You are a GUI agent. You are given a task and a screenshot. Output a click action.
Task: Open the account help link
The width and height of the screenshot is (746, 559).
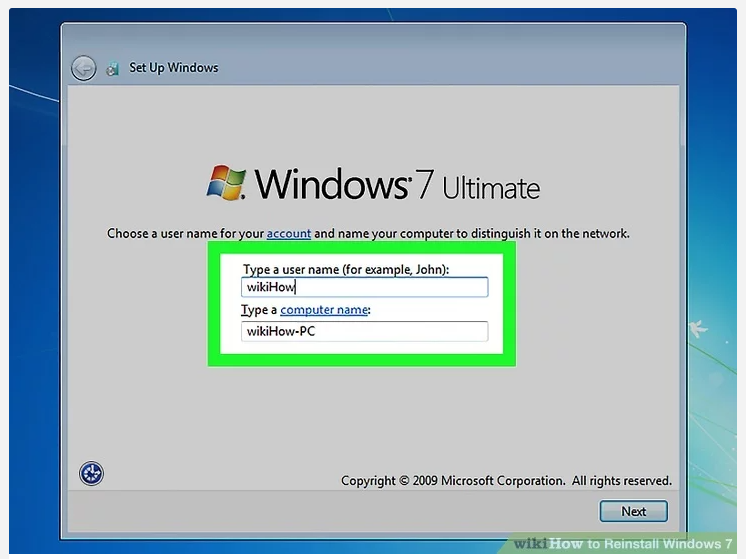[x=288, y=234]
